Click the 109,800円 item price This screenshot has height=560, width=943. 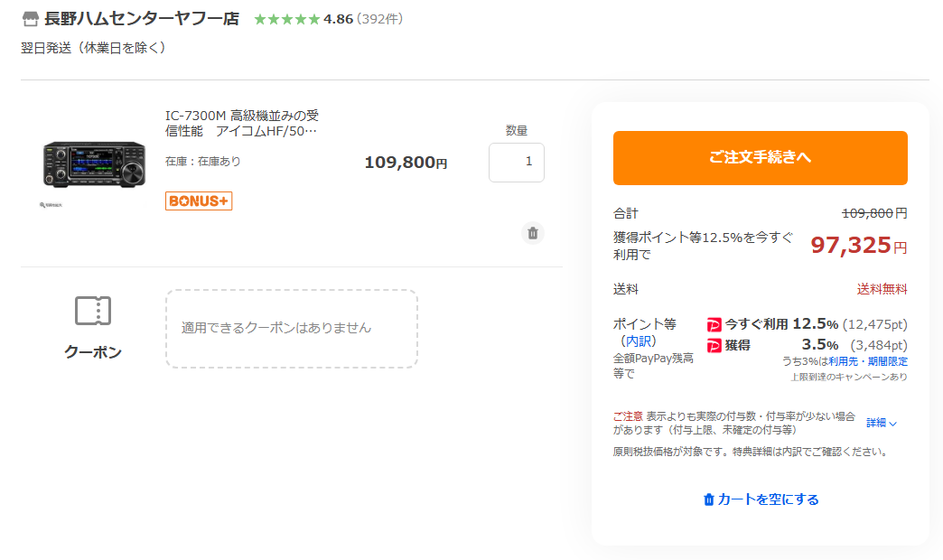click(406, 163)
